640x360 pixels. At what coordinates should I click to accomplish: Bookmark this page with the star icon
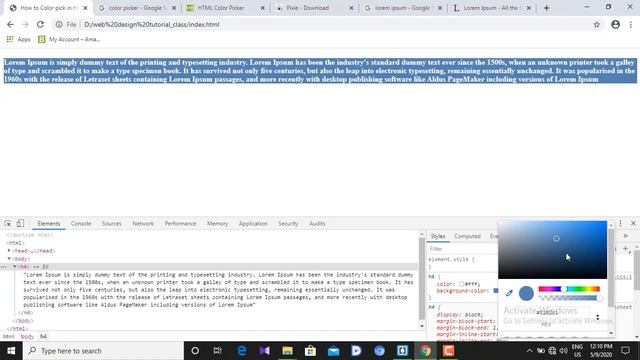[597, 24]
